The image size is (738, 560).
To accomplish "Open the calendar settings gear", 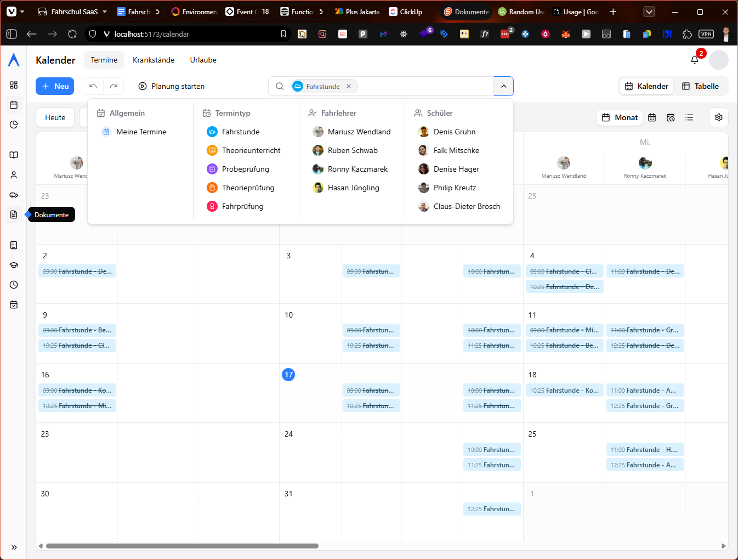I will pos(718,117).
